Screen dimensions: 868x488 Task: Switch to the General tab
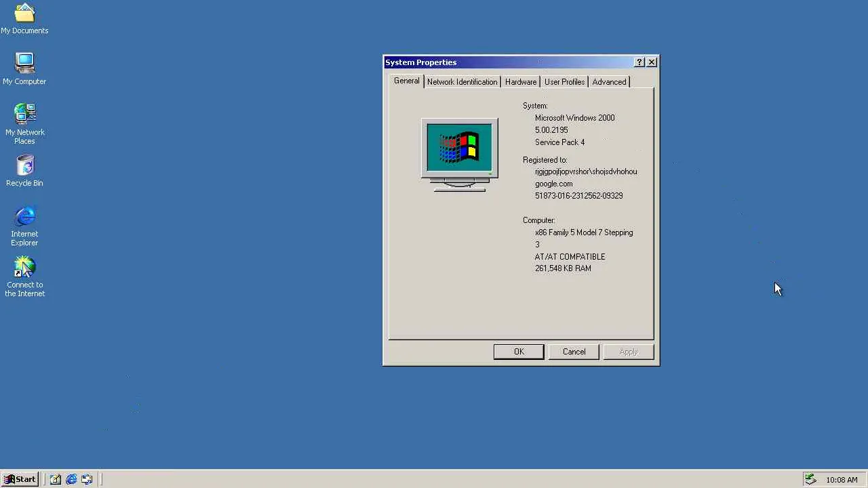click(407, 81)
